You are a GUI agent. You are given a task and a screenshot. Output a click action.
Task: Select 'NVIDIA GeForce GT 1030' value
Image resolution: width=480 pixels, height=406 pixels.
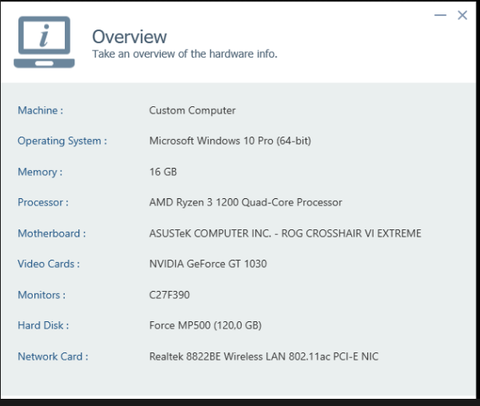[208, 264]
